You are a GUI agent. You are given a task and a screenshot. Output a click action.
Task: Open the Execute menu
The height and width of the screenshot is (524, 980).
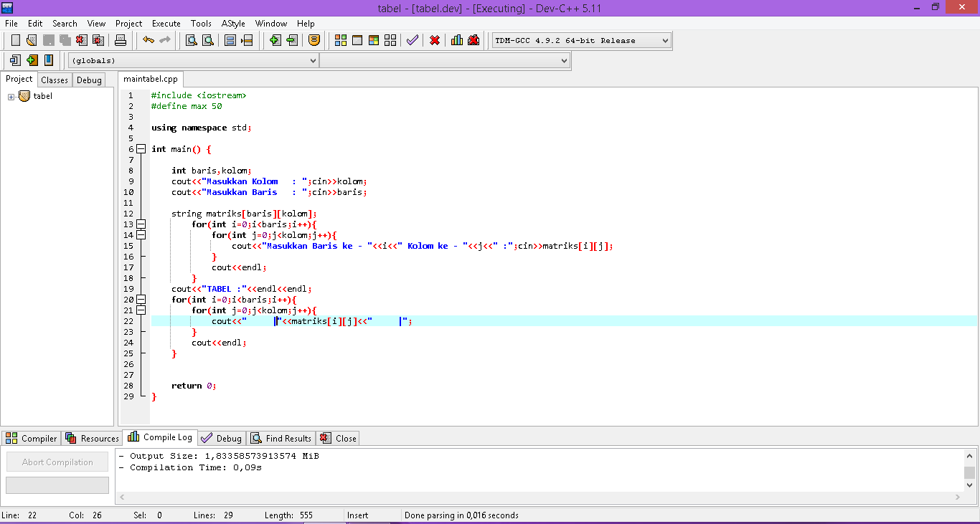(x=166, y=24)
